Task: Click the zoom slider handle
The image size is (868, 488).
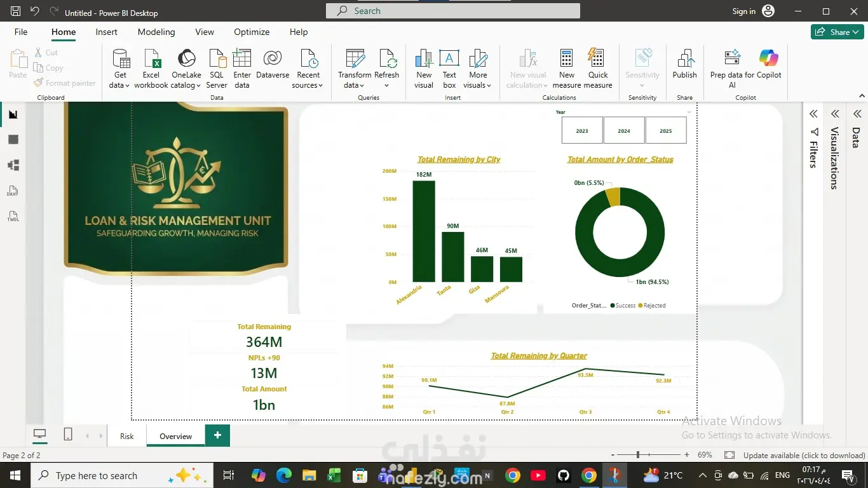Action: (638, 455)
